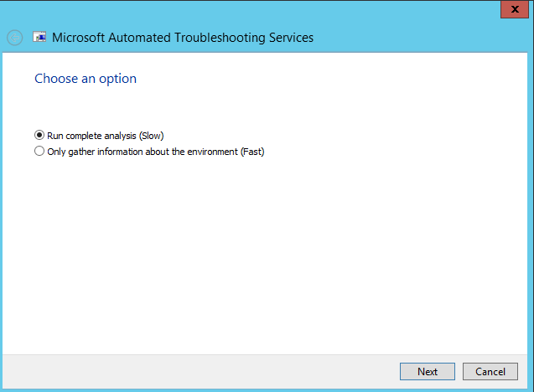Click the small window icon before 'Microsoft'

[x=39, y=37]
